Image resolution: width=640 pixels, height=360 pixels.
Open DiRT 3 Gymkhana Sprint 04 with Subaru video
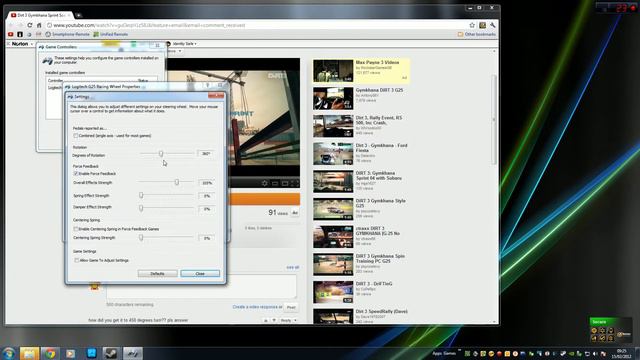coord(378,176)
